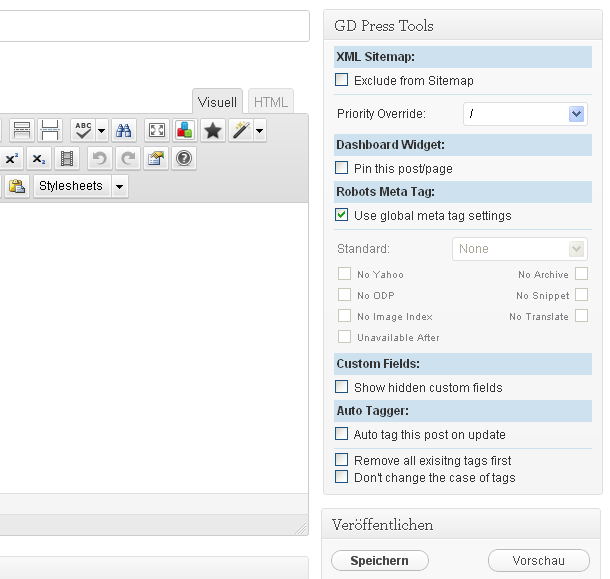Viewport: 610px width, 579px height.
Task: Uncheck Use global meta tag settings
Action: pyautogui.click(x=342, y=215)
